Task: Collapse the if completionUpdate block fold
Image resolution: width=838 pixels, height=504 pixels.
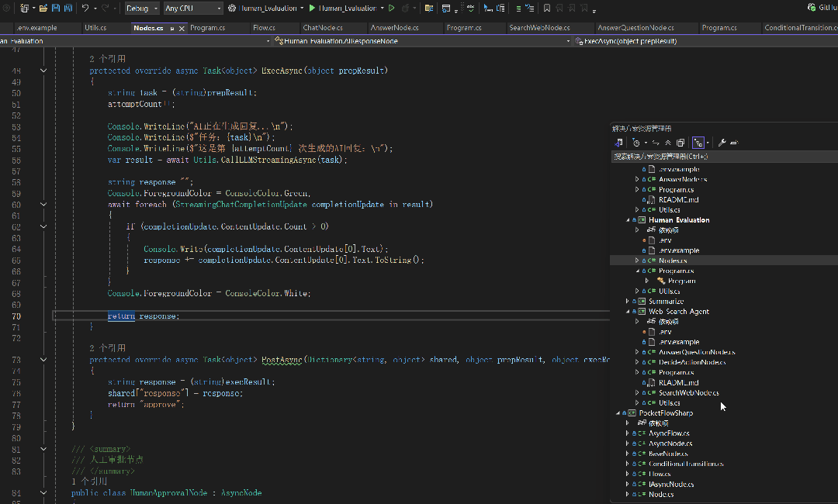Action: [x=43, y=226]
